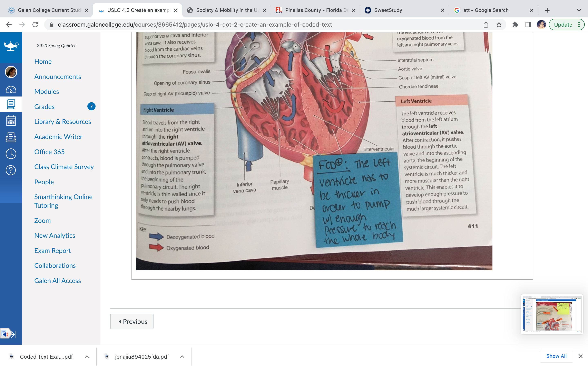View site information lock icon
This screenshot has height=368, width=588.
tap(51, 25)
